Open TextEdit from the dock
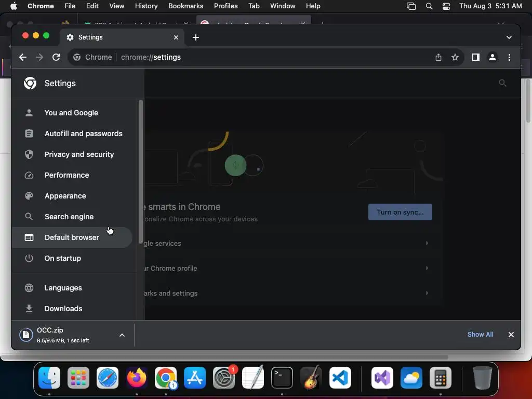 click(253, 378)
